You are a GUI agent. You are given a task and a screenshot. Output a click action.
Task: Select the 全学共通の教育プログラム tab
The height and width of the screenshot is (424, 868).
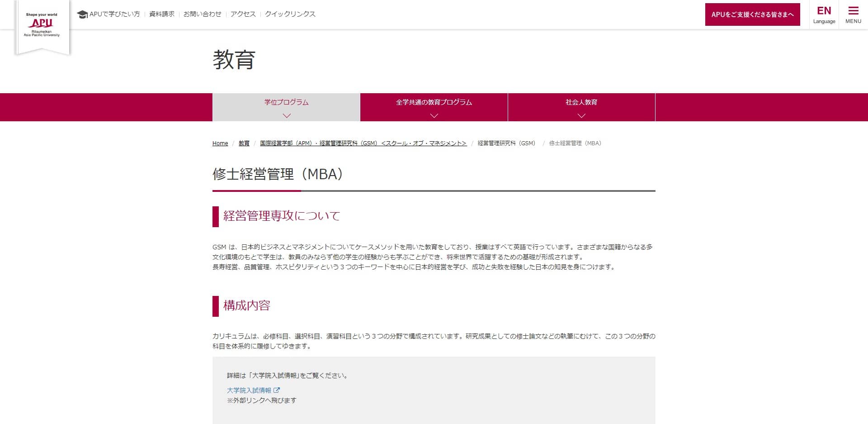point(434,107)
